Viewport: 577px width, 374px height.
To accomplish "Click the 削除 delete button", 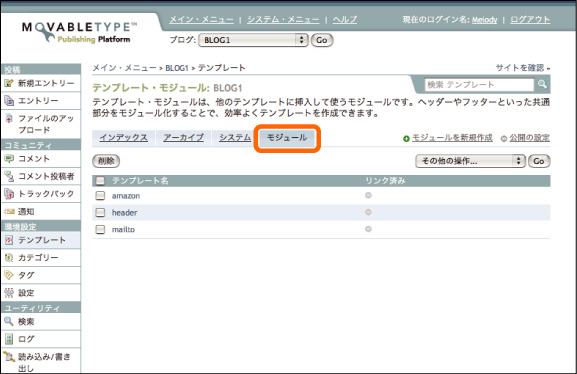I will pyautogui.click(x=106, y=161).
